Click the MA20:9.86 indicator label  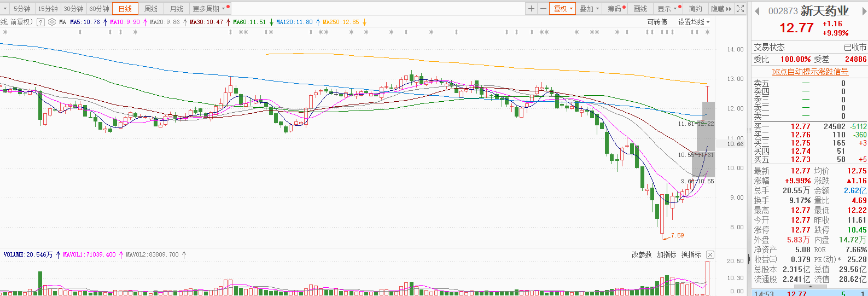[x=165, y=22]
